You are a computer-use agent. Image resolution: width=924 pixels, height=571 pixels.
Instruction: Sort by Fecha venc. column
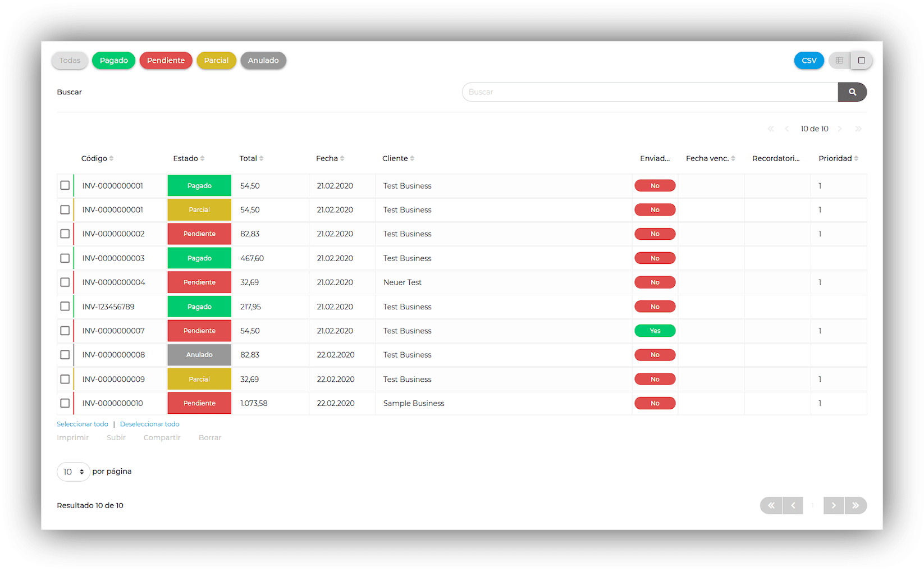point(710,158)
